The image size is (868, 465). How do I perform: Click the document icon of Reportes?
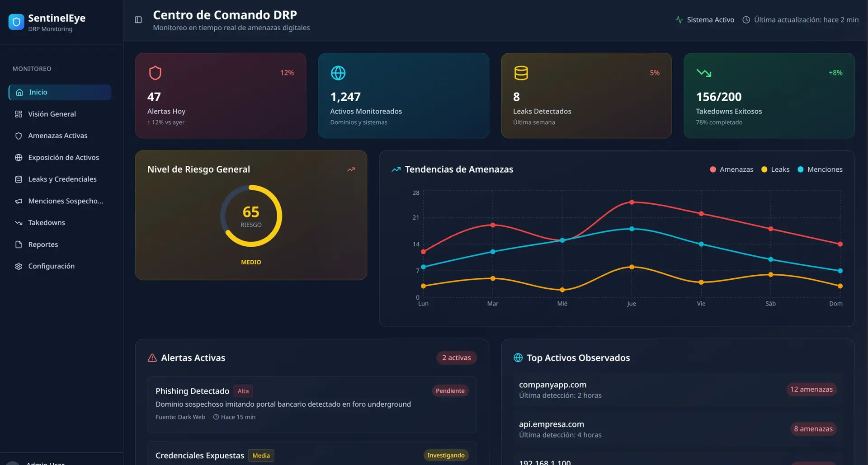pyautogui.click(x=19, y=244)
